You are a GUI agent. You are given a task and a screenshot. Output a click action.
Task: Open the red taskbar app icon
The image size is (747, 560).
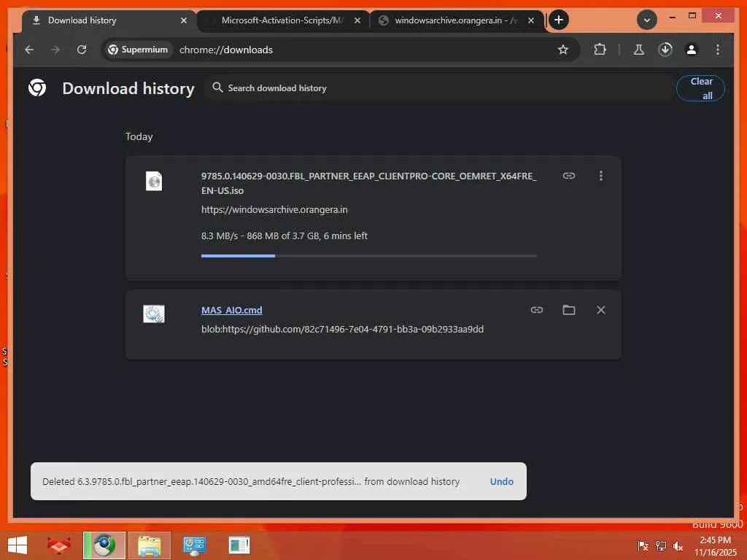point(59,545)
